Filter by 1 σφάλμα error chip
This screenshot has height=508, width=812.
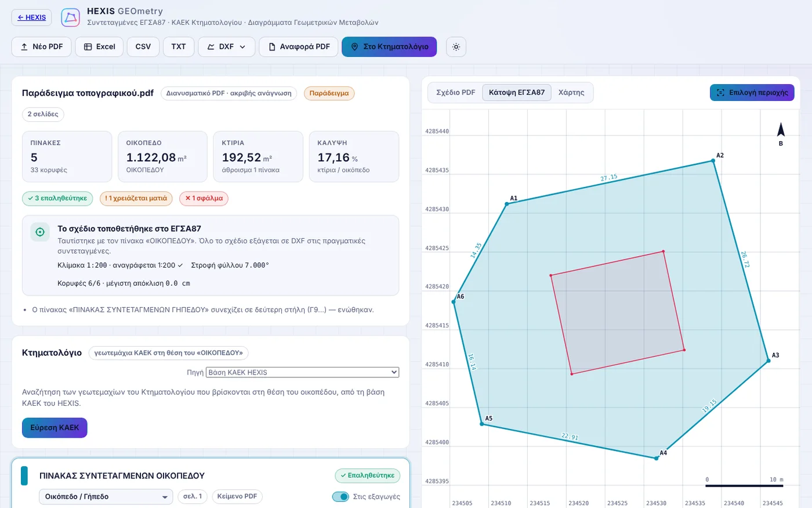204,199
